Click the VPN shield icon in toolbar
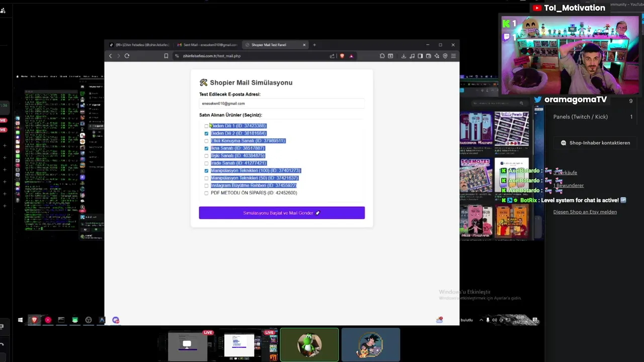644x362 pixels. pos(445,56)
